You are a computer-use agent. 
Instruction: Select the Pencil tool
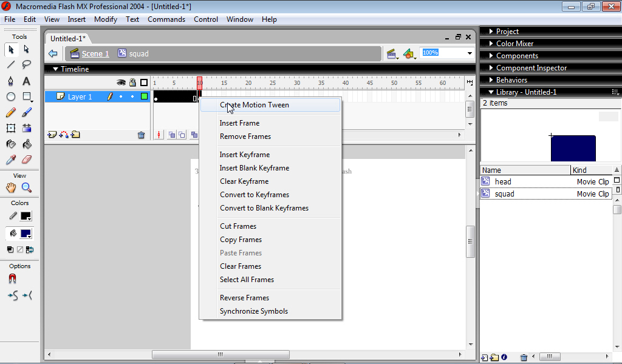coord(11,112)
